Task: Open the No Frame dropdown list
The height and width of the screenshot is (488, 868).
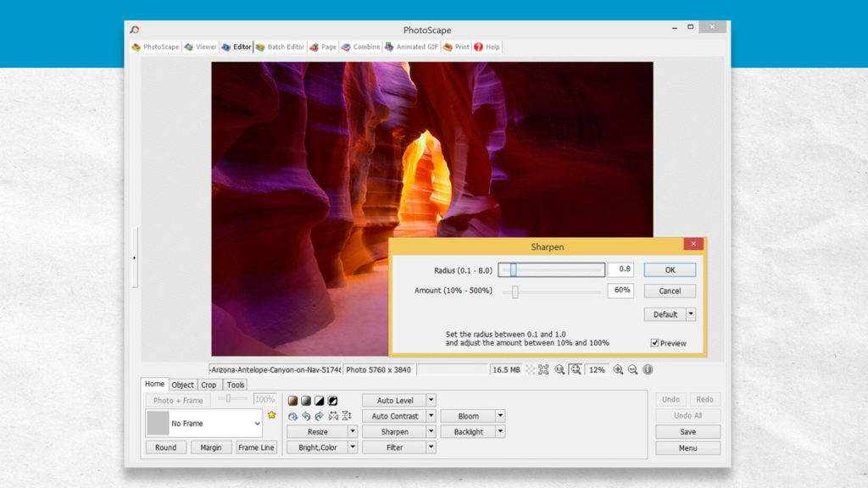Action: (259, 423)
